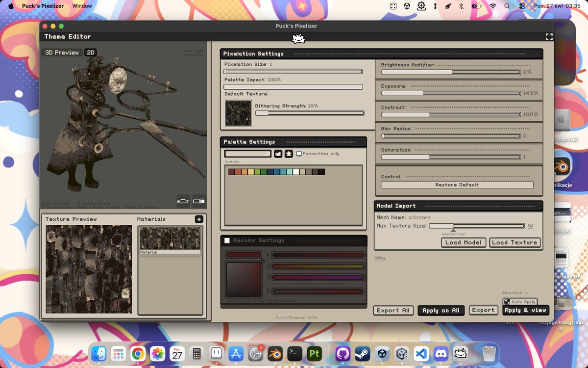Click the yellow swatch in the palette
Screen dimensions: 588x368
point(251,172)
